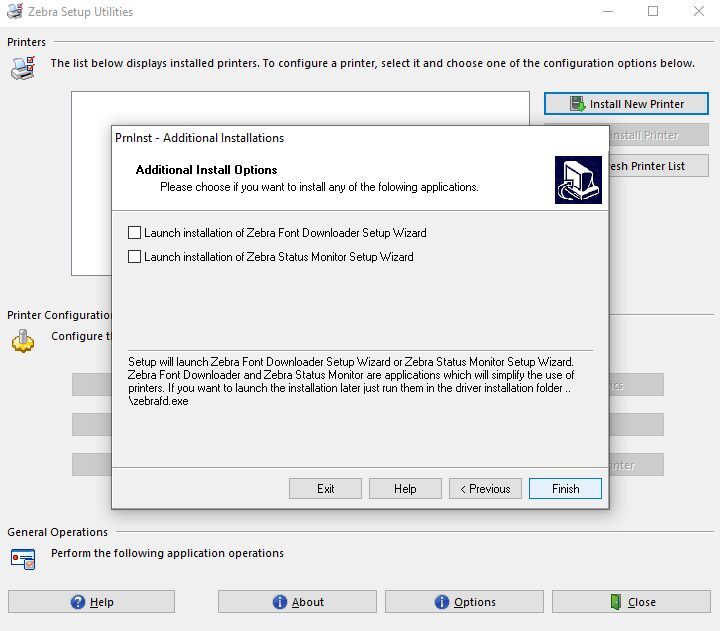This screenshot has width=720, height=631.
Task: Click the green door icon on Close
Action: tap(616, 602)
